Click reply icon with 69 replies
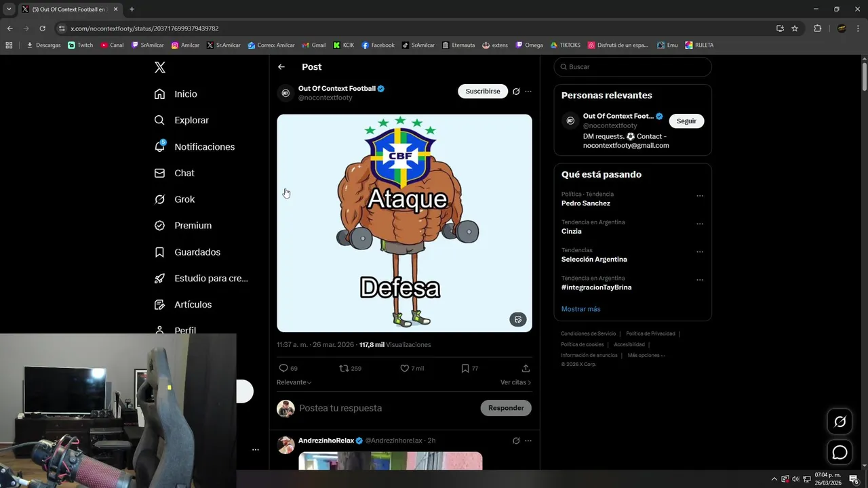Screen dimensions: 868x488 283,369
